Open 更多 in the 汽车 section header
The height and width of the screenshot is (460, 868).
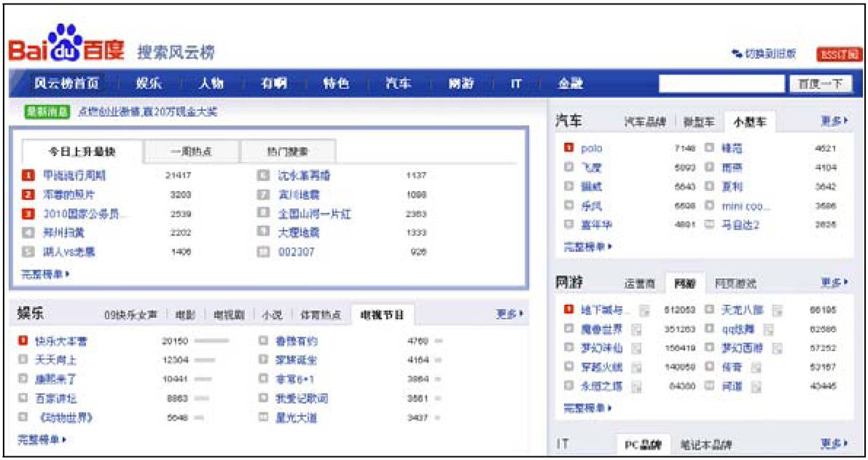(834, 121)
